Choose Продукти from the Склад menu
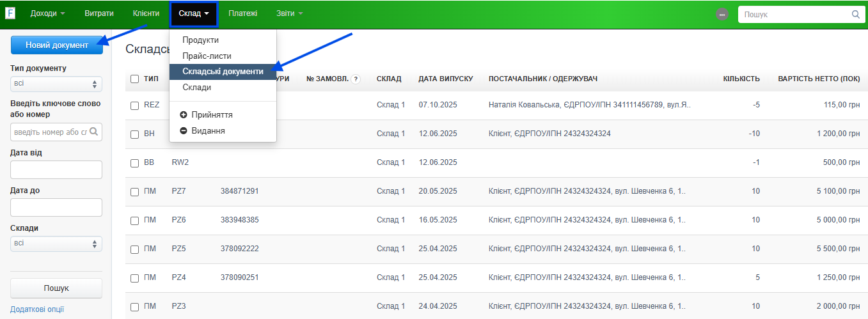 click(200, 40)
